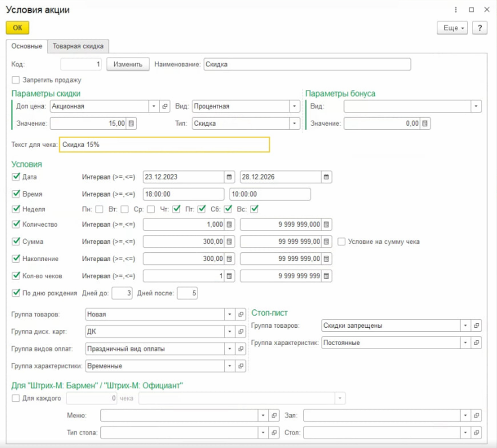Expand the discount Вид Процентная dropdown
This screenshot has width=497, height=448.
[295, 106]
